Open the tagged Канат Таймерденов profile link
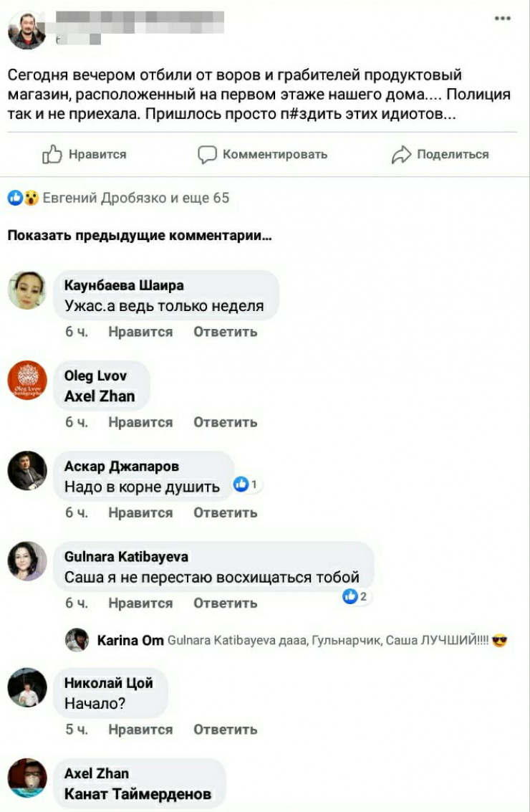This screenshot has height=812, width=530. click(x=138, y=794)
